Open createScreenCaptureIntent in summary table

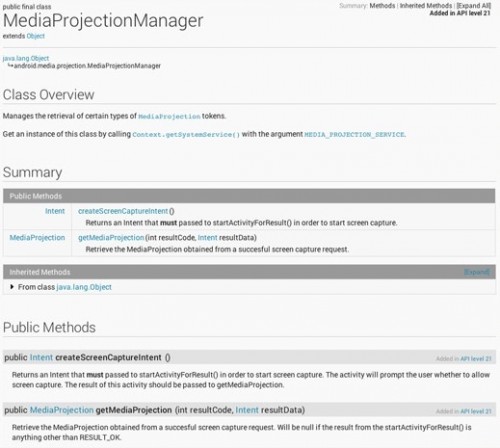point(123,211)
